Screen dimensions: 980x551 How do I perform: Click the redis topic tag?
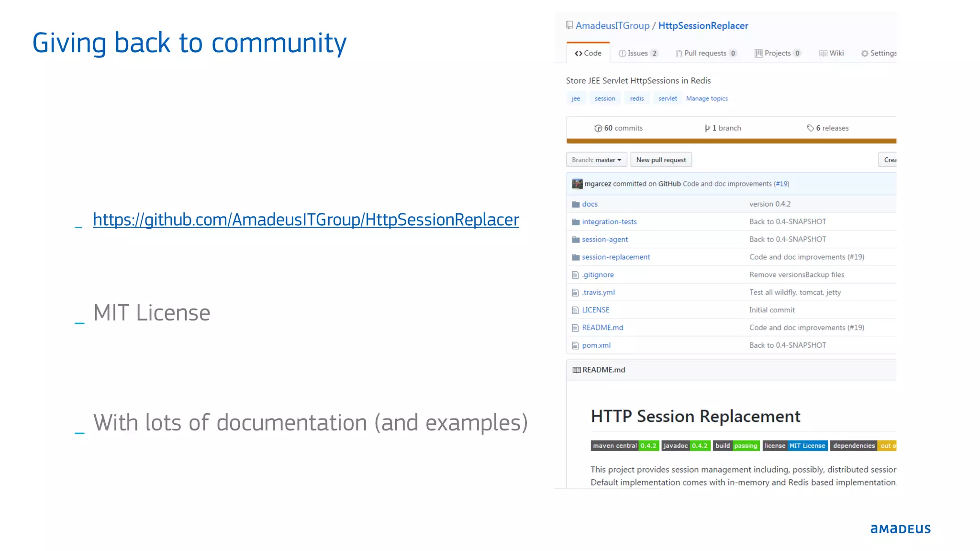pos(637,99)
